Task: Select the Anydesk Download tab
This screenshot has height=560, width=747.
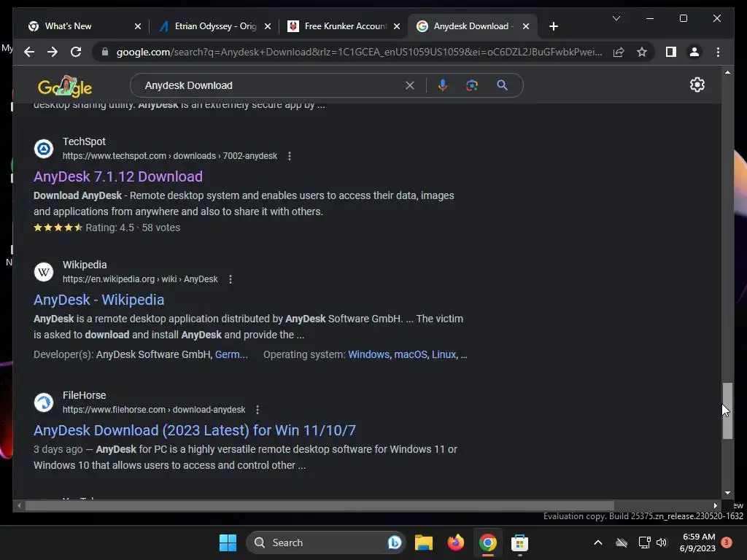Action: pos(471,26)
